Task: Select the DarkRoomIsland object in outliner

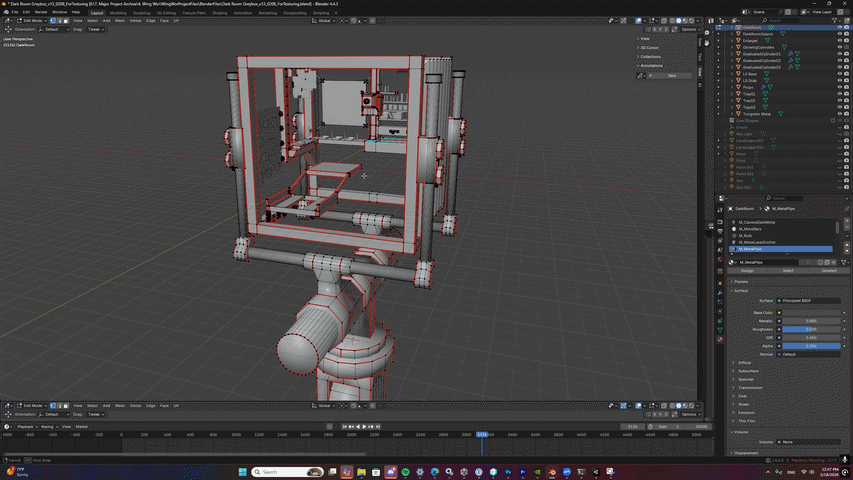Action: point(757,34)
